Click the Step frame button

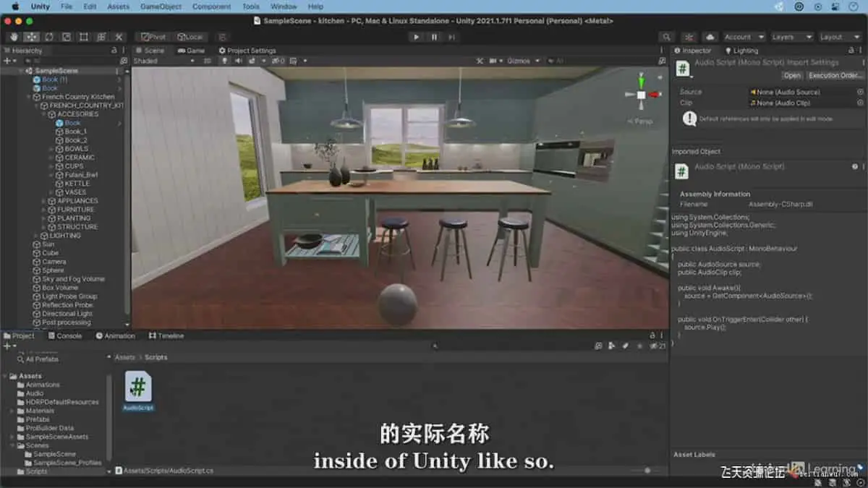click(x=451, y=37)
